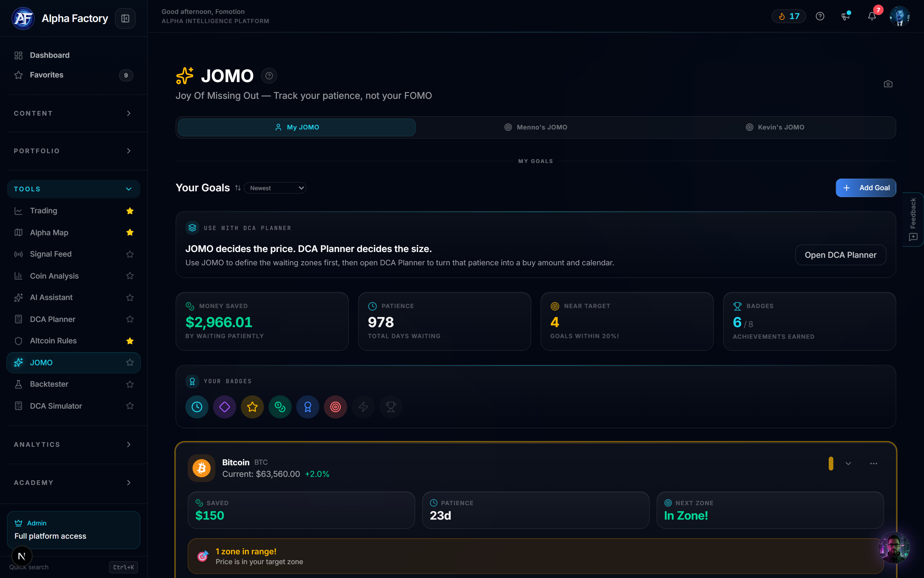Viewport: 924px width, 578px height.
Task: Click the red target badge
Action: point(335,407)
